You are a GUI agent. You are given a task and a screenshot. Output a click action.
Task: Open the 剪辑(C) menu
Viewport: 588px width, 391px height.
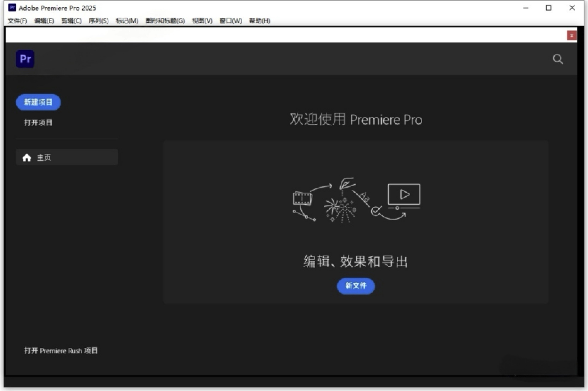click(x=71, y=21)
